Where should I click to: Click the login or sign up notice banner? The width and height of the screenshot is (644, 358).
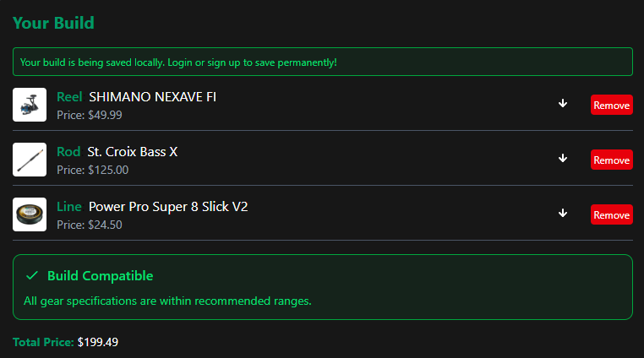(322, 62)
